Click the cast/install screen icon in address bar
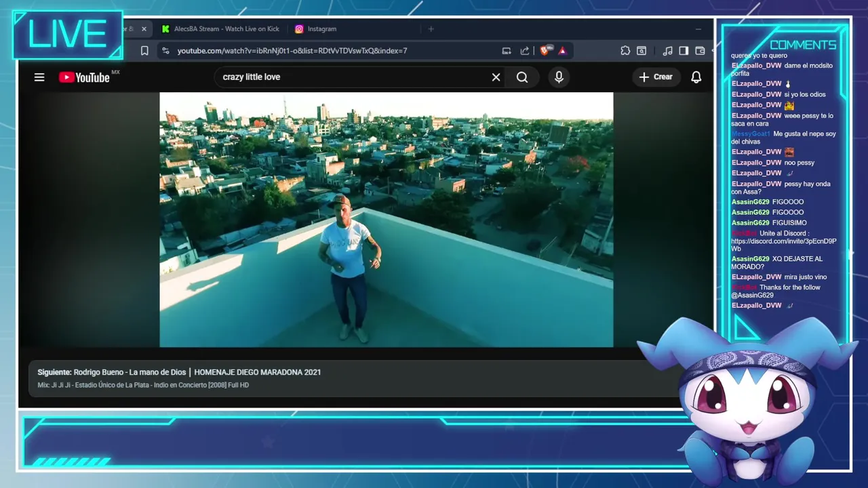Screen dimensions: 868x488 coord(506,51)
